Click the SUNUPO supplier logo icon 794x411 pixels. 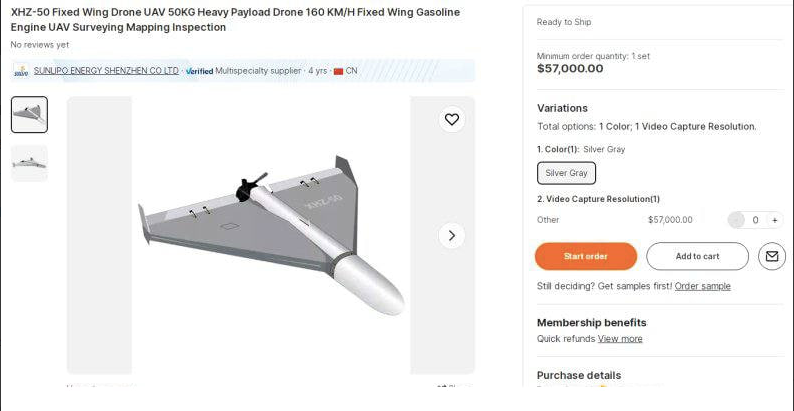(21, 71)
